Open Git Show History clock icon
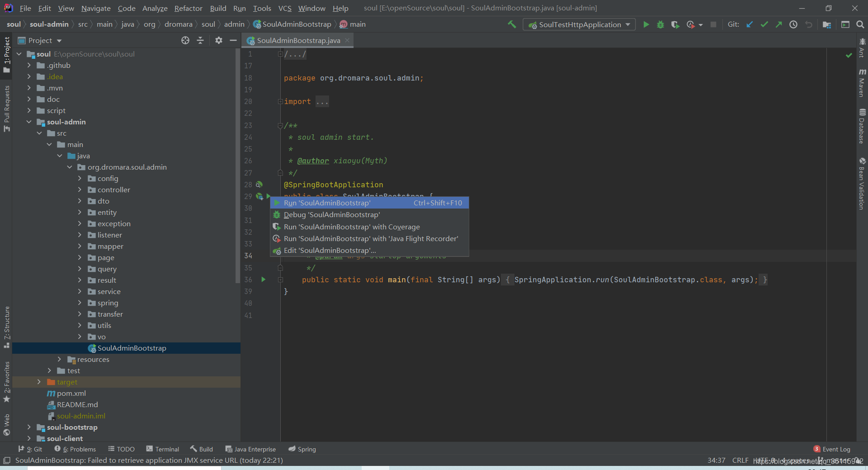 (793, 24)
